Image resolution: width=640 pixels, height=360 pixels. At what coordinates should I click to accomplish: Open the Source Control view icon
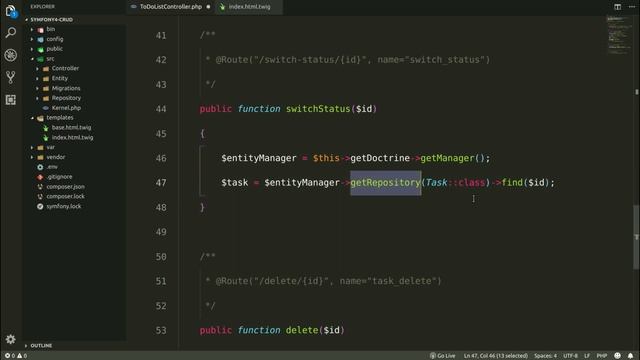(x=11, y=77)
